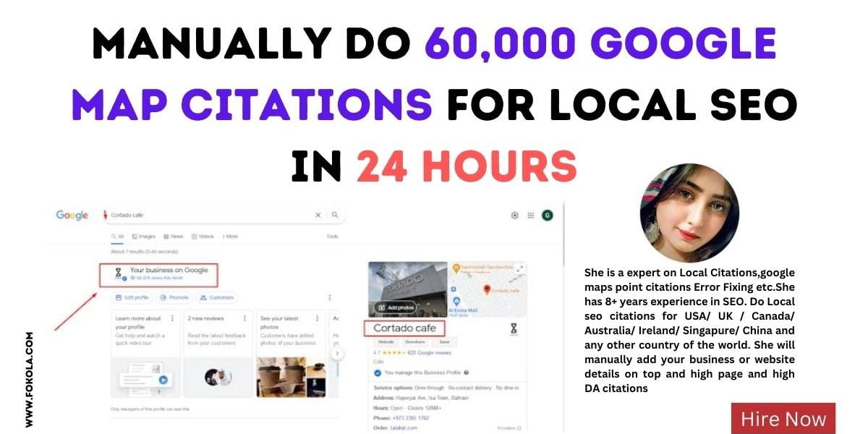
Task: Click the About 7 results text
Action: [x=144, y=252]
